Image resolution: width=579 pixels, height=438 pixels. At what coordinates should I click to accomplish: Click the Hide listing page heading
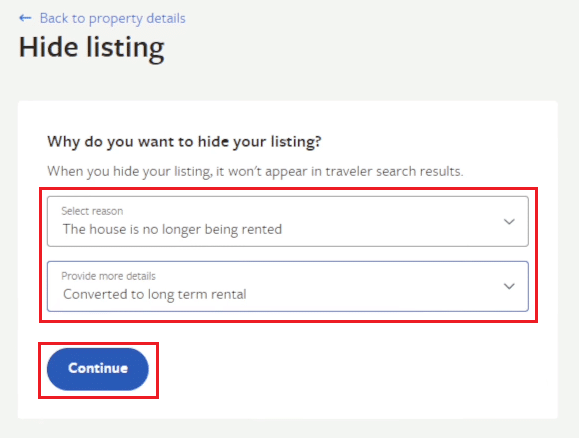[x=92, y=48]
